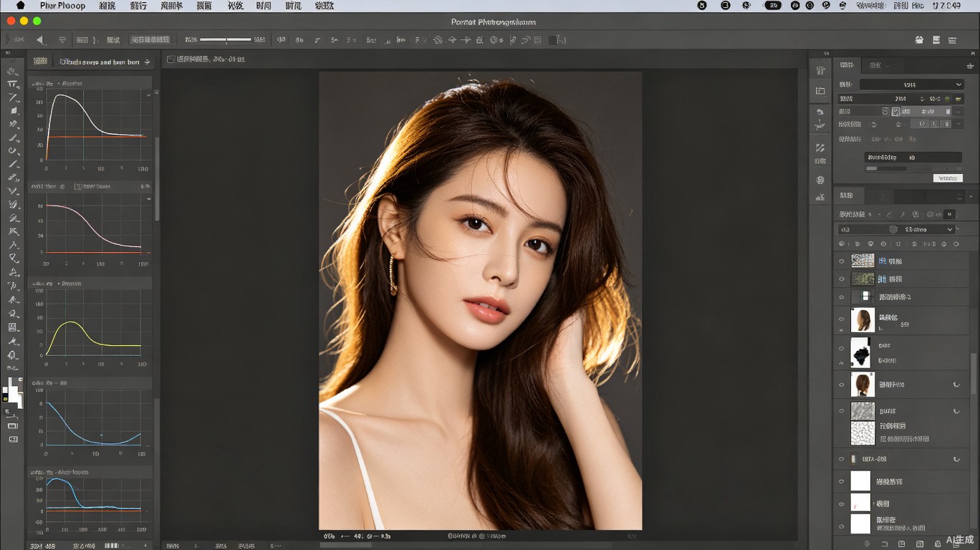The width and height of the screenshot is (980, 550).
Task: Click the globe icon in the right icon strip
Action: 820,180
